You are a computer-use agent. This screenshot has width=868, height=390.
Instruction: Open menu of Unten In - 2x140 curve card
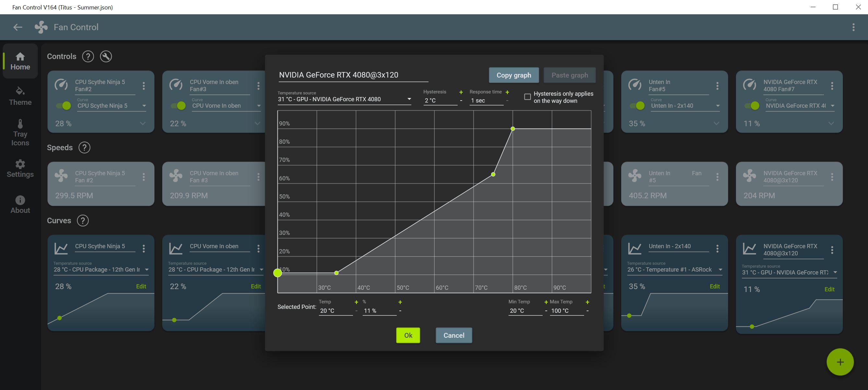[717, 249]
